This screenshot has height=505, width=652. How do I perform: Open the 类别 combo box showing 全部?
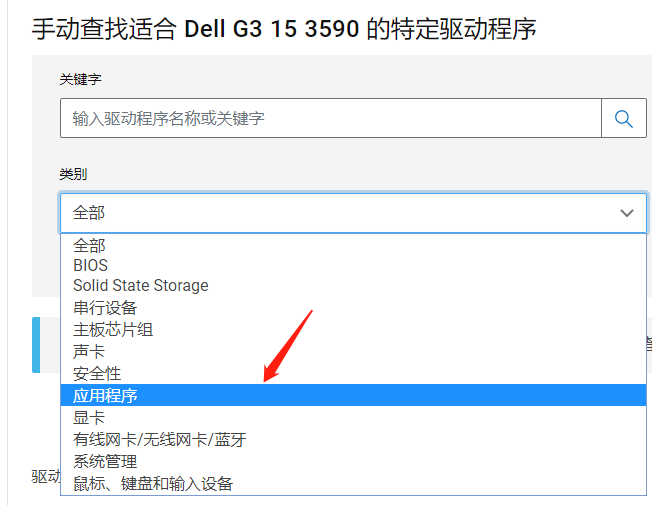340,213
